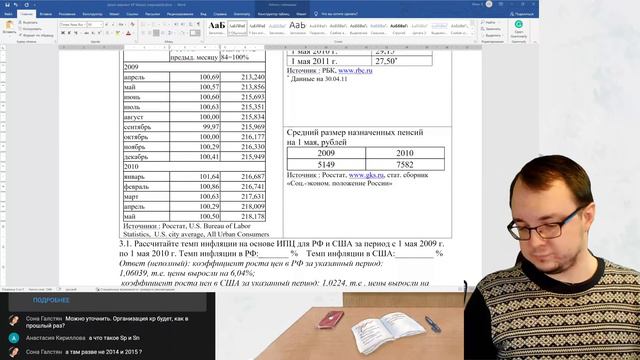Open the Выделить (Select) dropdown
640x360 pixels.
coord(492,36)
